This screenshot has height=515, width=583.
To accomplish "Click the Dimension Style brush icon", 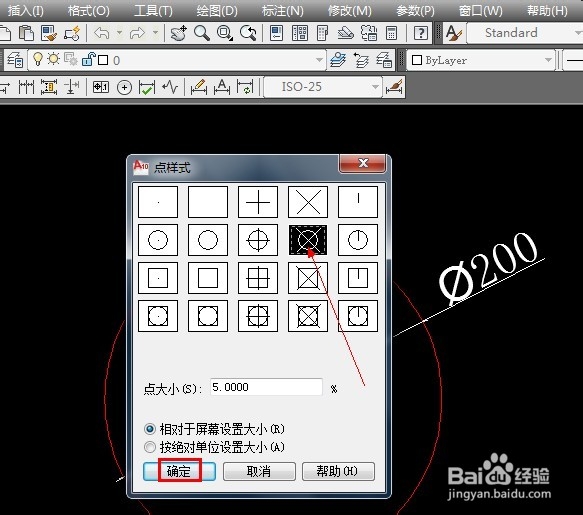I will tap(394, 87).
